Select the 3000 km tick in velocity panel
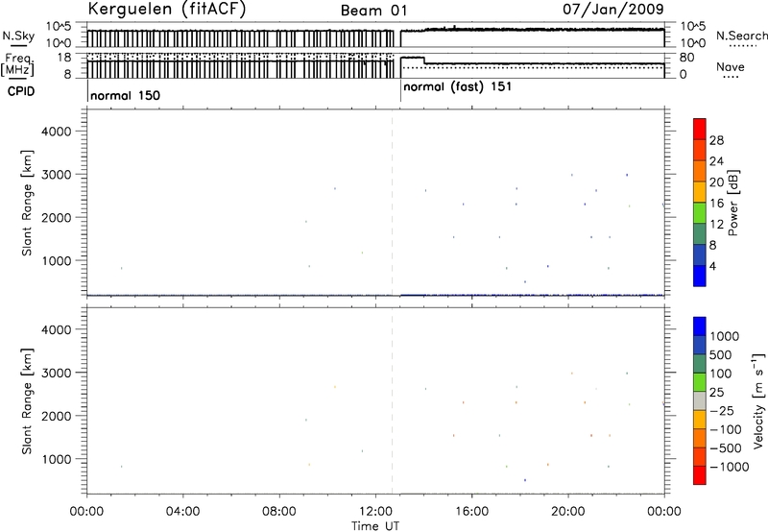Screen dimensions: 768x532 point(57,373)
